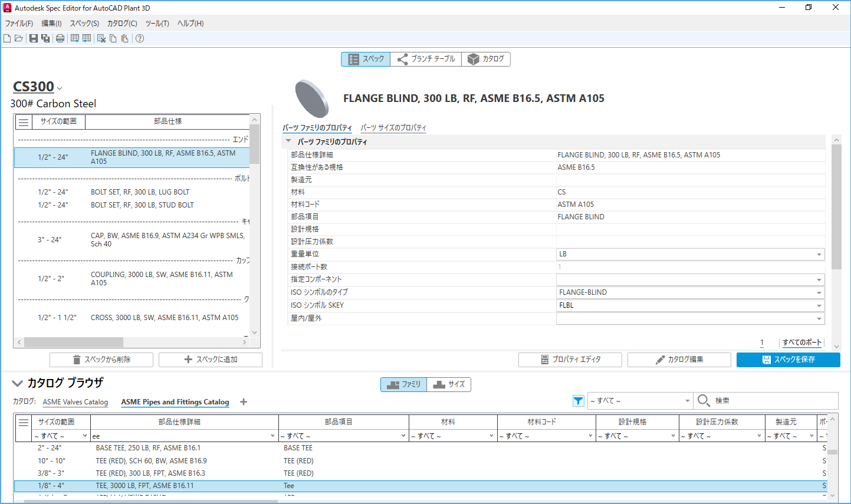Click the スペックから削除 button
Screen dimensions: 851x504
[x=101, y=360]
